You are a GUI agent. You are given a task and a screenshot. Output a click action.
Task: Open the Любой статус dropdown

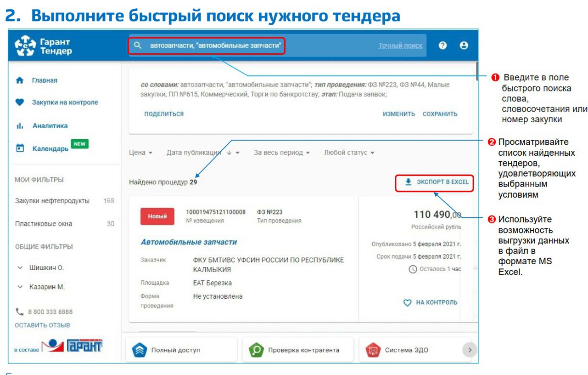pyautogui.click(x=349, y=153)
